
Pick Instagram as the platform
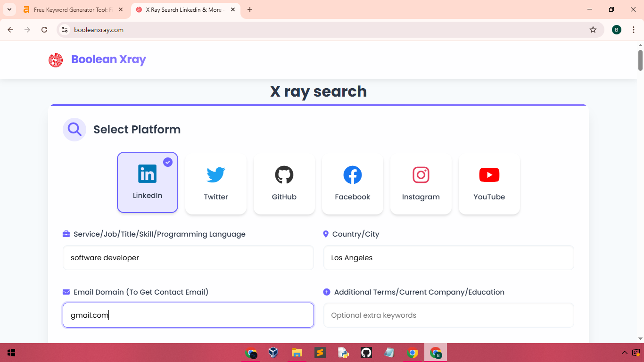pyautogui.click(x=421, y=184)
